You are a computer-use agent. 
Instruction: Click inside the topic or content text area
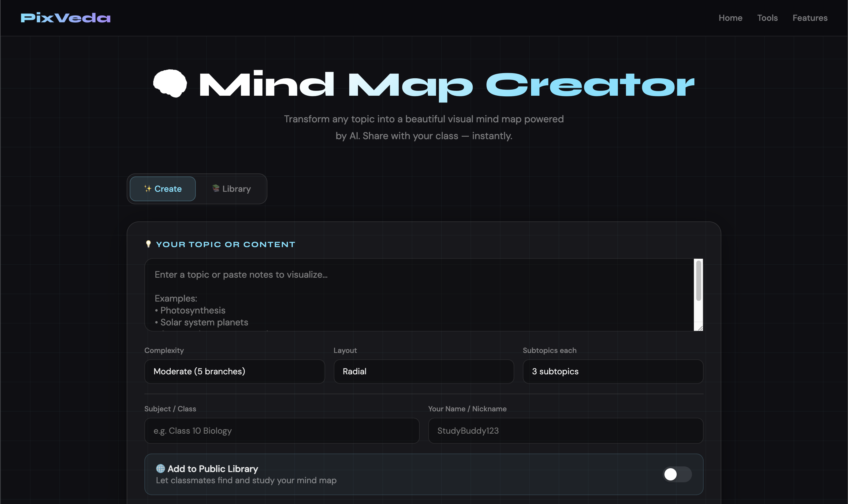click(408, 295)
